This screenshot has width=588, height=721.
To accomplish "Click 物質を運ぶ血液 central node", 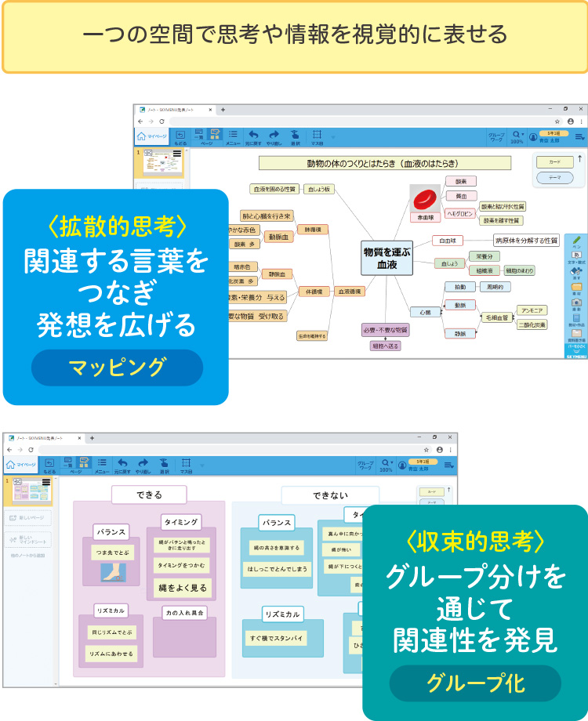I will pos(387,258).
